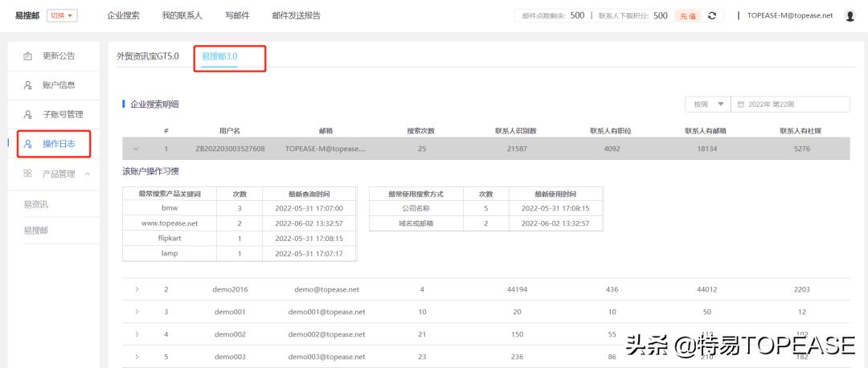868x368 pixels.
Task: Expand the demo003 row
Action: pos(136,357)
